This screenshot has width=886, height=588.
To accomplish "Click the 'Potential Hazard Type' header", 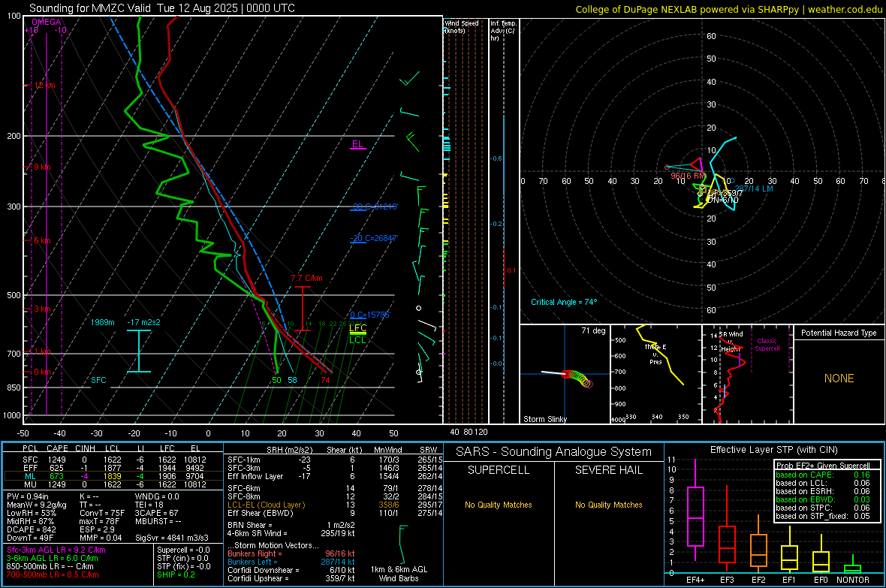I will pos(839,333).
